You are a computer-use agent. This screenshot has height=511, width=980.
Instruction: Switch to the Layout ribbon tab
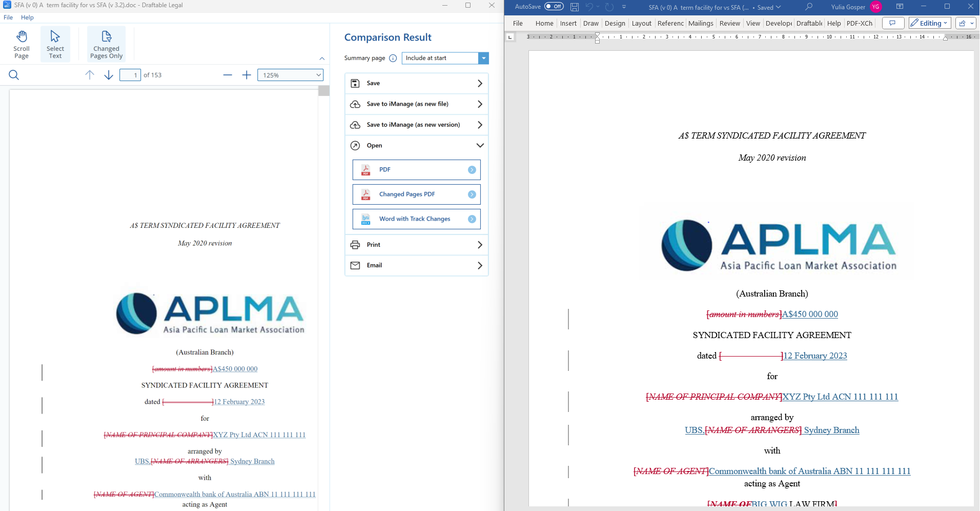642,23
